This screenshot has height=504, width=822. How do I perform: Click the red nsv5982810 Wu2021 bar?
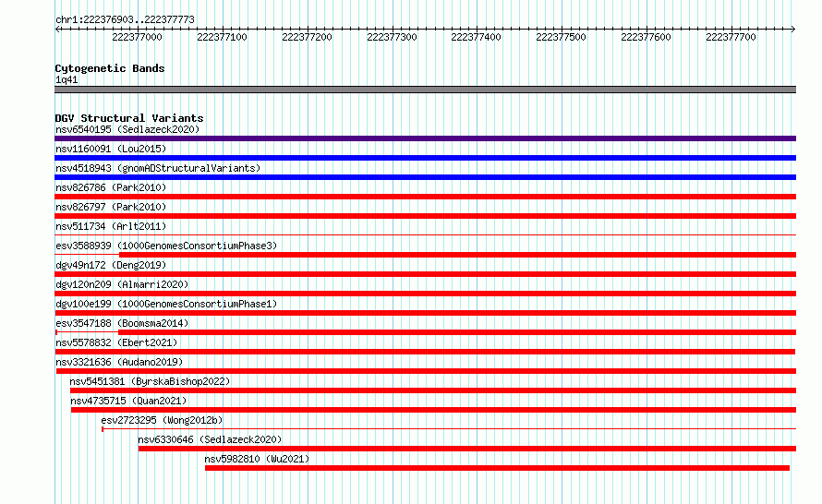click(x=497, y=468)
